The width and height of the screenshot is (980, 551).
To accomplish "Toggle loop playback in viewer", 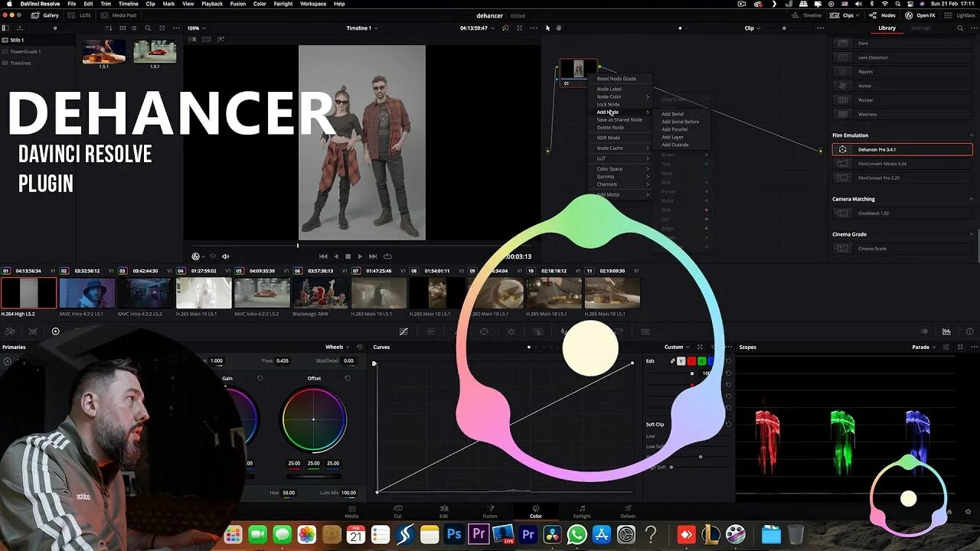I will [x=387, y=256].
